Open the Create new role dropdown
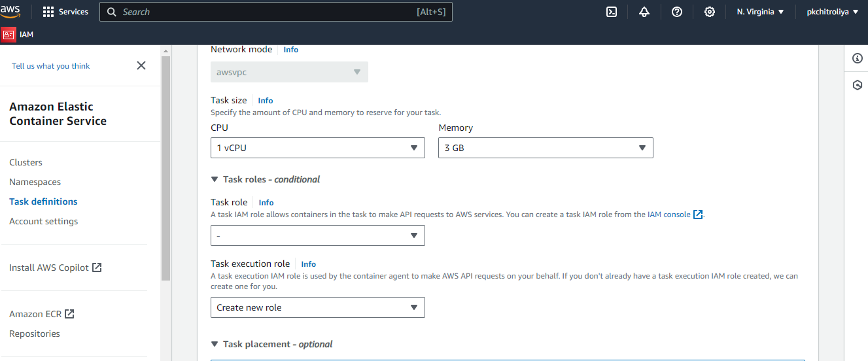The image size is (868, 361). (318, 307)
